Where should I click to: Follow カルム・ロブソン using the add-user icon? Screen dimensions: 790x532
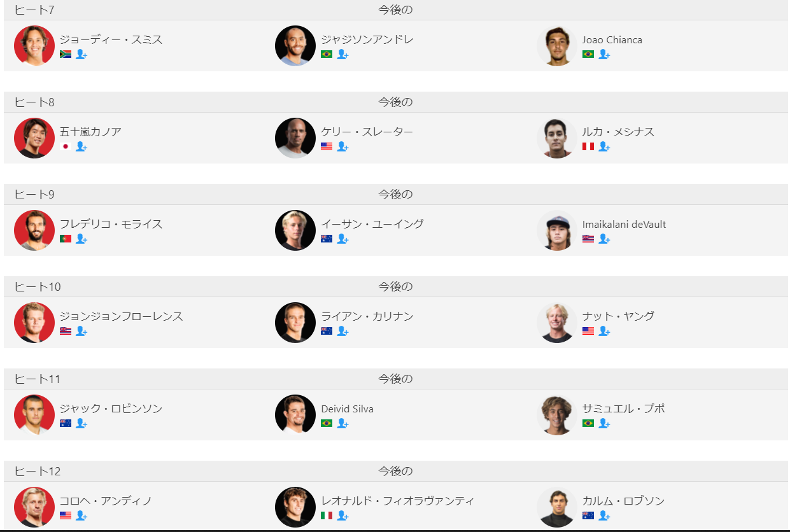coord(604,516)
